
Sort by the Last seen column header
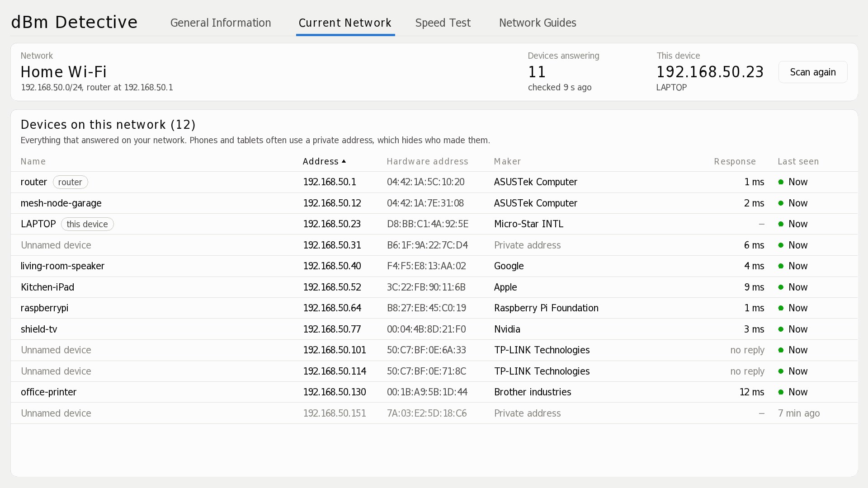tap(798, 162)
